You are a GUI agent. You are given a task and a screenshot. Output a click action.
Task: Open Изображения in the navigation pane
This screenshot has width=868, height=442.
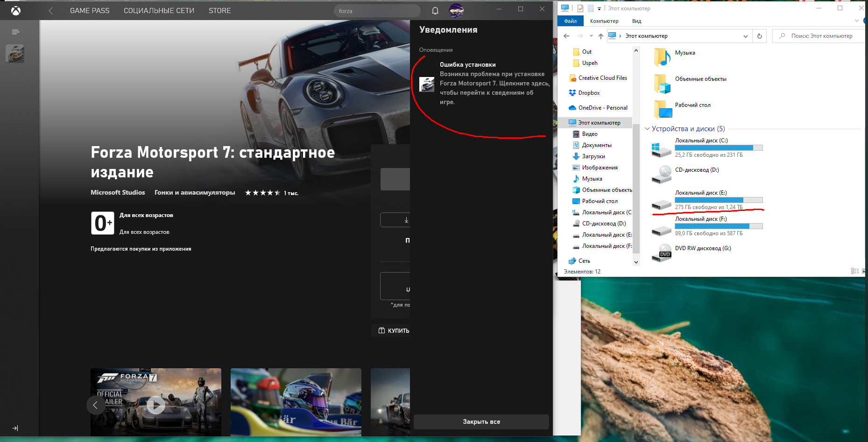click(595, 168)
